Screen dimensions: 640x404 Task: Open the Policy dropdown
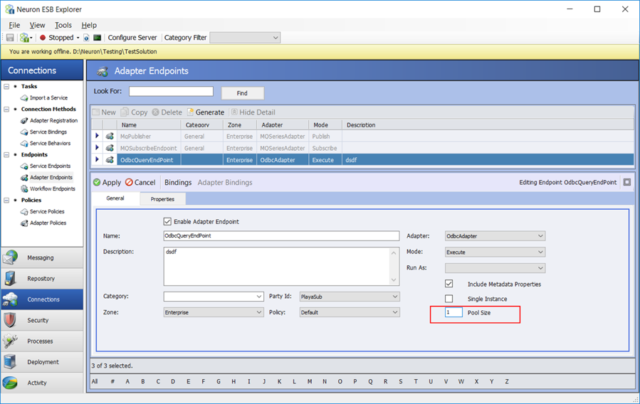349,313
